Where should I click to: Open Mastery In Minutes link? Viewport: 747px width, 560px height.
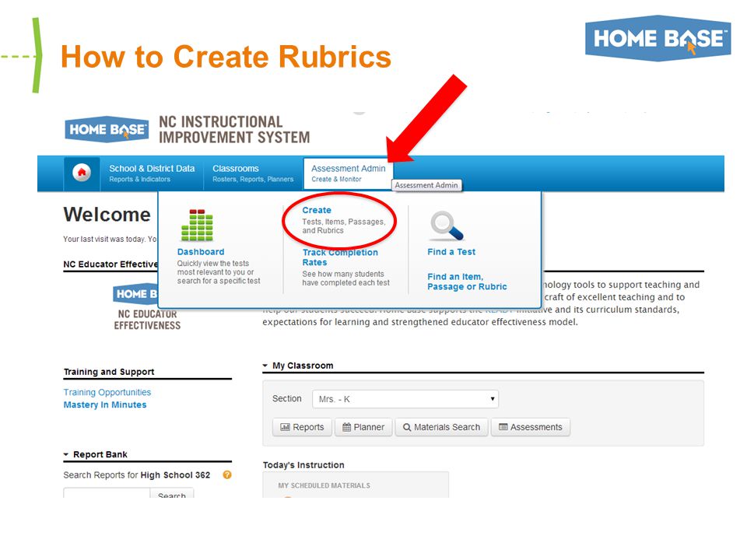pyautogui.click(x=105, y=404)
